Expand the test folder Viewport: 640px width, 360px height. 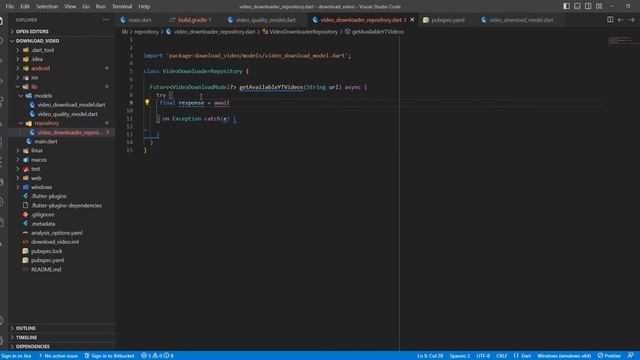point(36,169)
